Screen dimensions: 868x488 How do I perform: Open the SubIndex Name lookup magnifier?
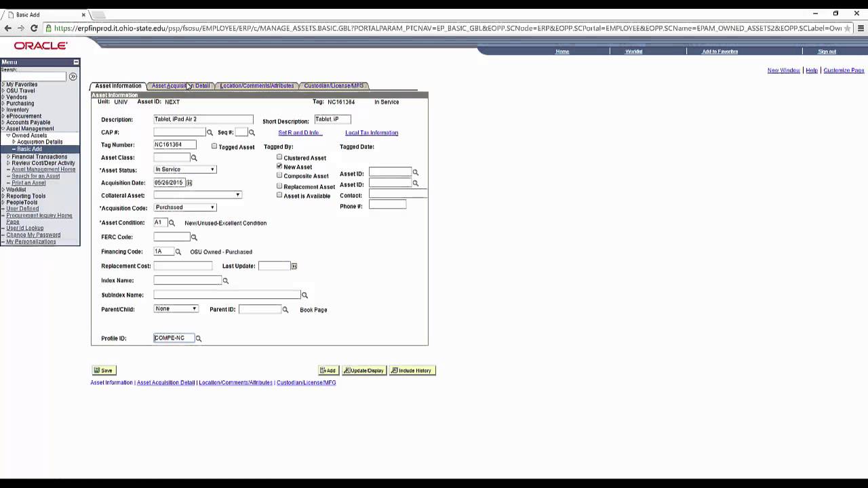point(304,296)
